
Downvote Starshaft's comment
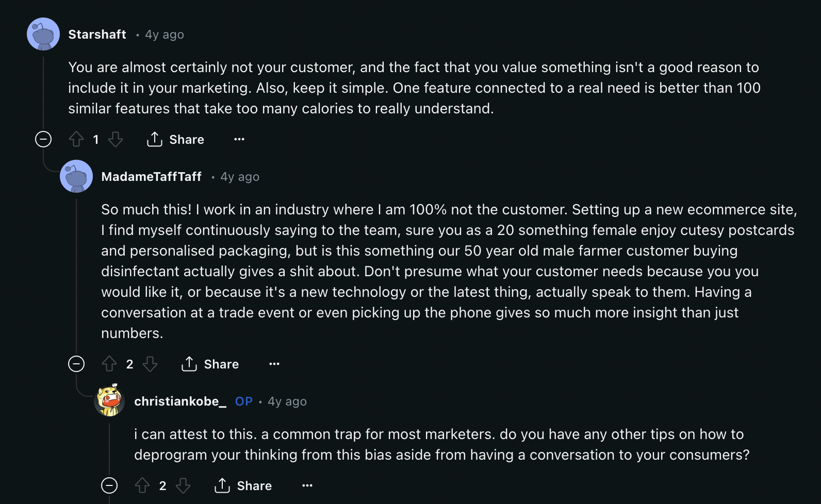[x=116, y=139]
